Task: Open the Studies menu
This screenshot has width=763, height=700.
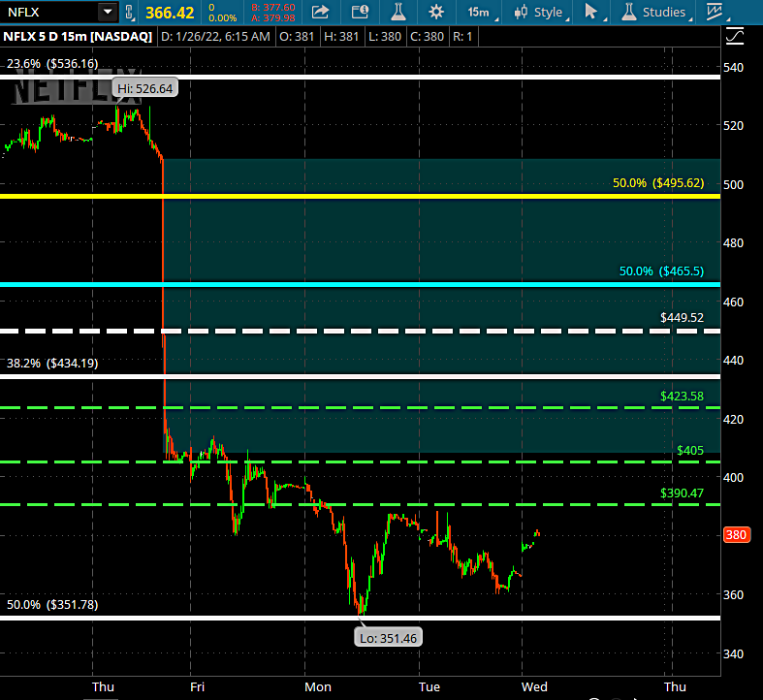Action: tap(656, 13)
